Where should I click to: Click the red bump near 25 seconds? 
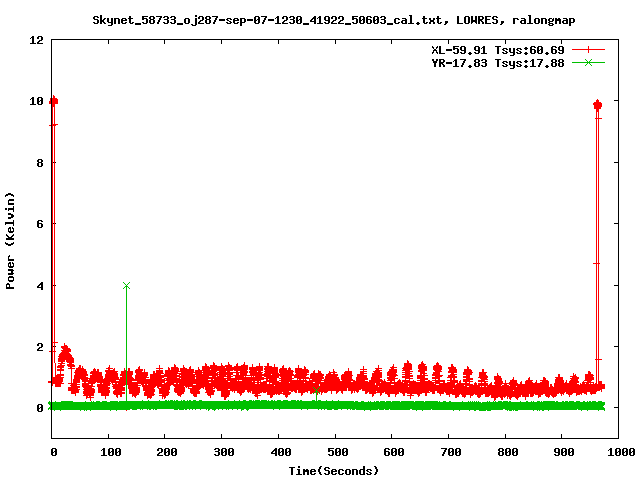click(66, 354)
